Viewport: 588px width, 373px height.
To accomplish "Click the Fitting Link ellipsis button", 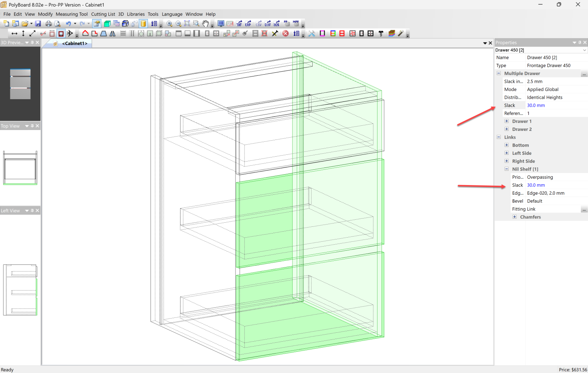I will coord(584,209).
